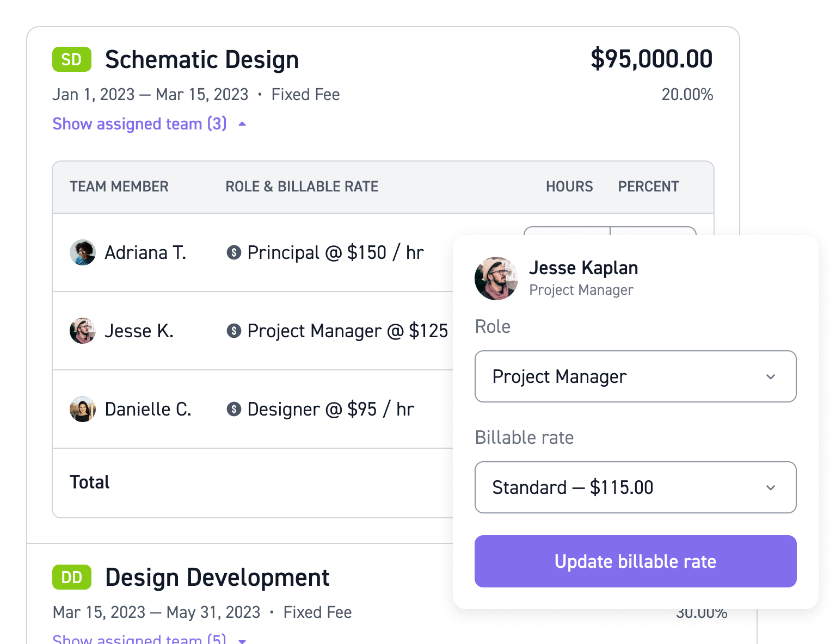836x644 pixels.
Task: Click the dollar icon beside Project Manager
Action: pyautogui.click(x=234, y=331)
